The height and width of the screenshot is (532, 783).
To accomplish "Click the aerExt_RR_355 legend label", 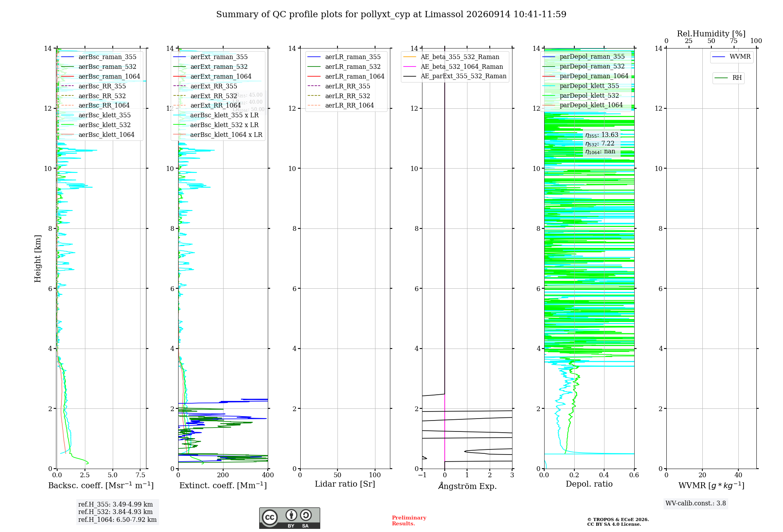I will pyautogui.click(x=214, y=86).
